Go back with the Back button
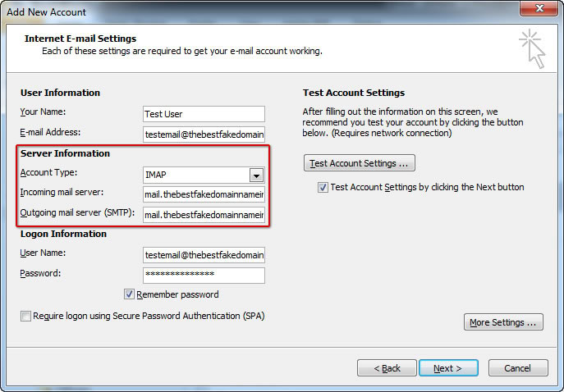The height and width of the screenshot is (392, 564). pos(387,368)
